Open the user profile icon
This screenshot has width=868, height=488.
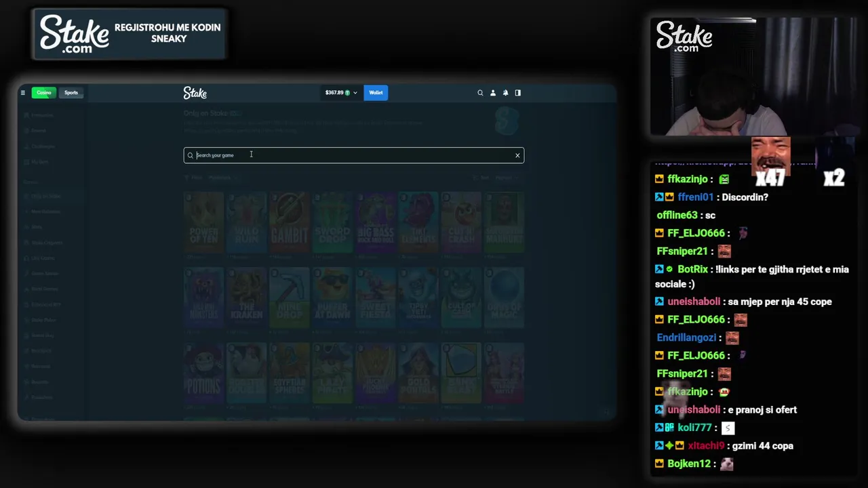[493, 93]
